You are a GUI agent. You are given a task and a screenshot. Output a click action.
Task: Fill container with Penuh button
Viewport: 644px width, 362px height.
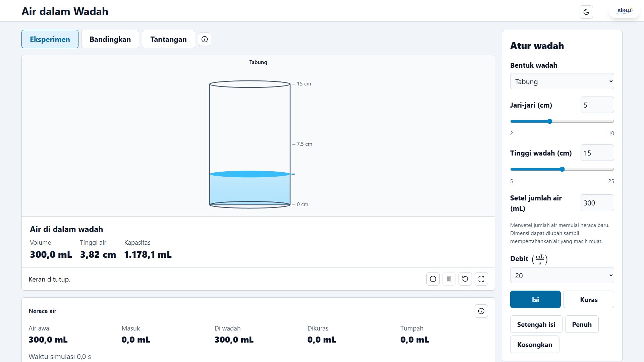click(582, 324)
